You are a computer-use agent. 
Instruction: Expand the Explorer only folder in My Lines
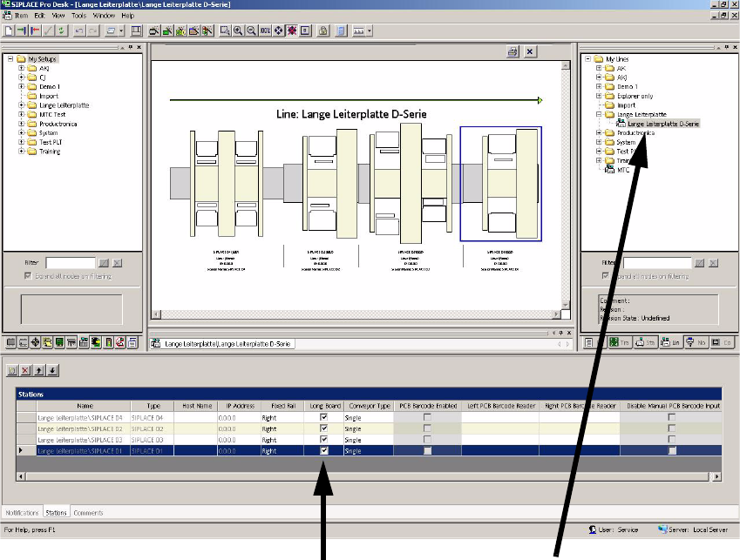[x=599, y=96]
